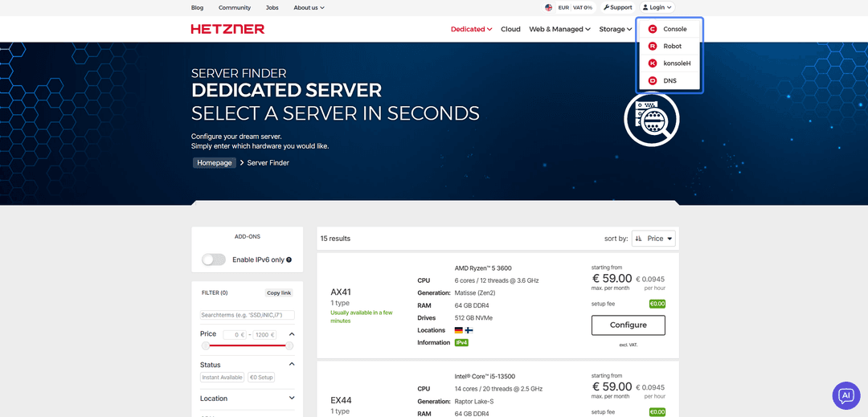The image size is (868, 417).
Task: Choose konsoleH from the login menu
Action: tap(669, 63)
